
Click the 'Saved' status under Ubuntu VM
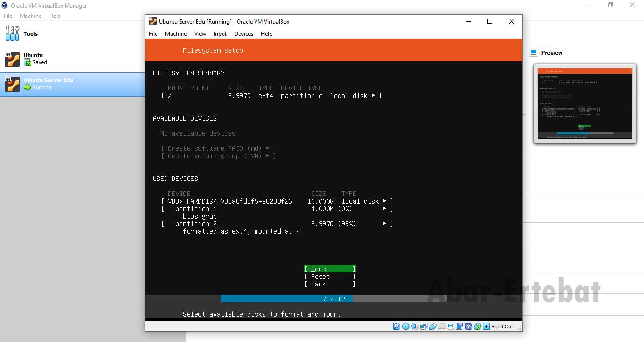coord(40,62)
